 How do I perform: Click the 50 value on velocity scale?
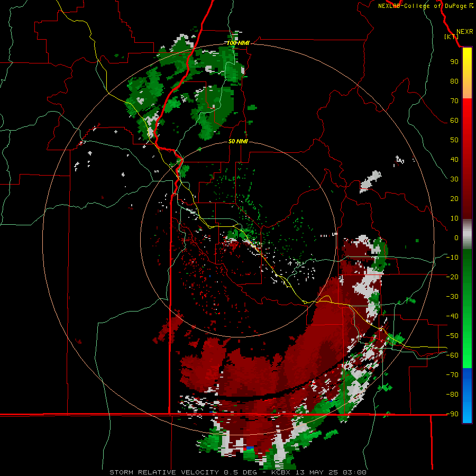coord(454,140)
